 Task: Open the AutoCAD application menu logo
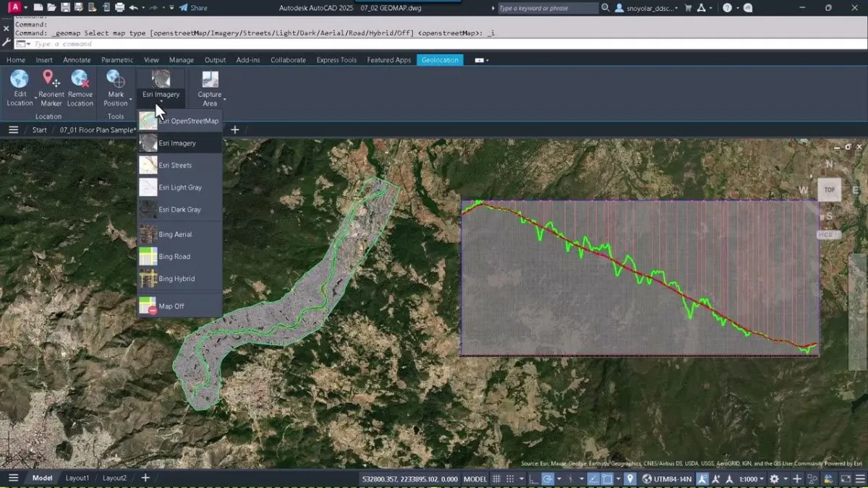click(x=14, y=7)
